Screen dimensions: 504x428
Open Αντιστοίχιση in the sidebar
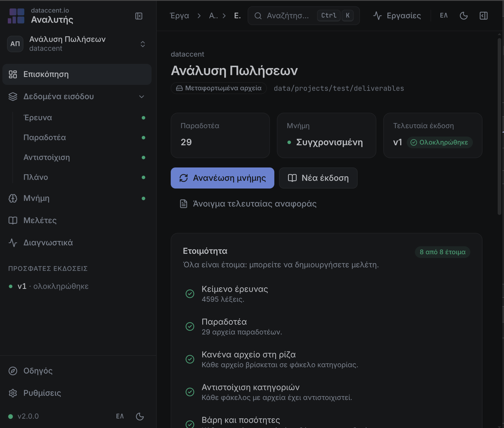tap(84, 157)
